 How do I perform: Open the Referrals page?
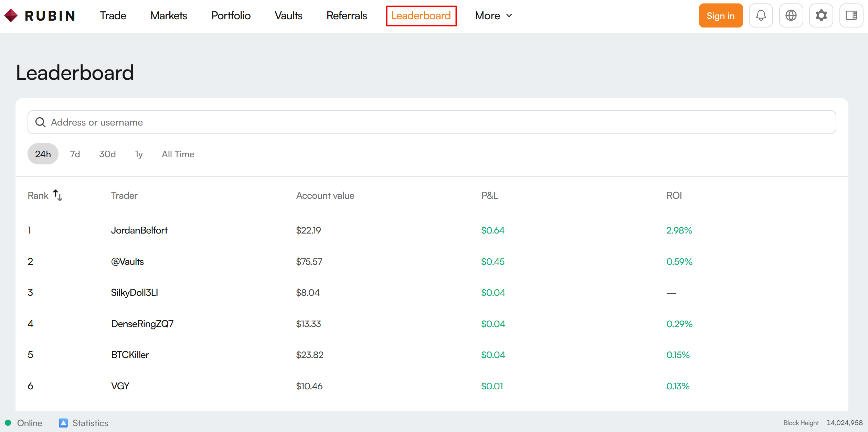347,16
